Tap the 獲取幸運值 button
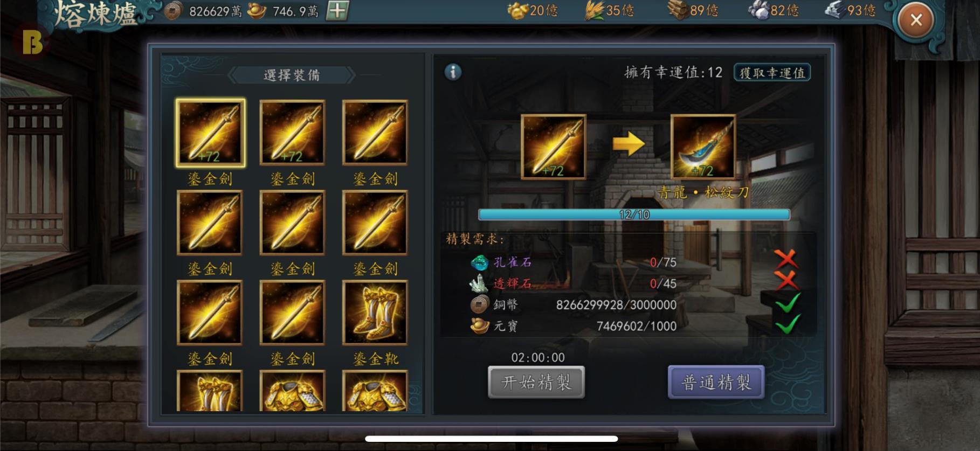Image resolution: width=980 pixels, height=451 pixels. (772, 72)
